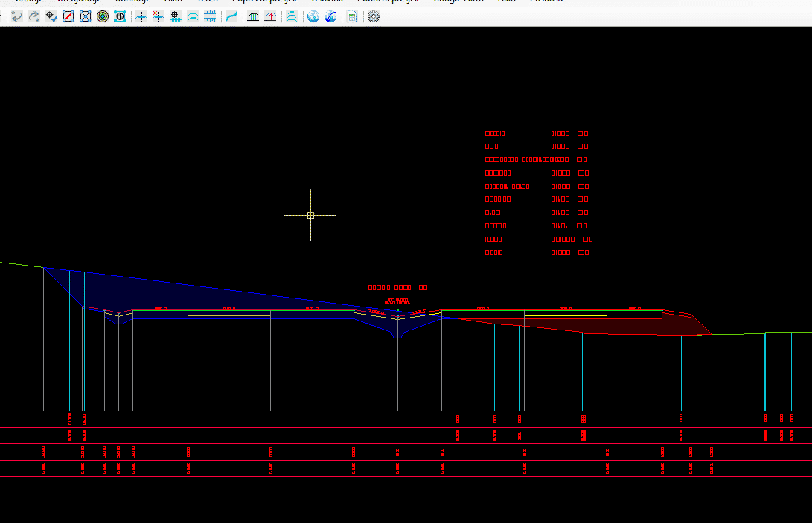Image resolution: width=812 pixels, height=523 pixels.
Task: Click the red diagonal slash square icon
Action: click(x=68, y=16)
